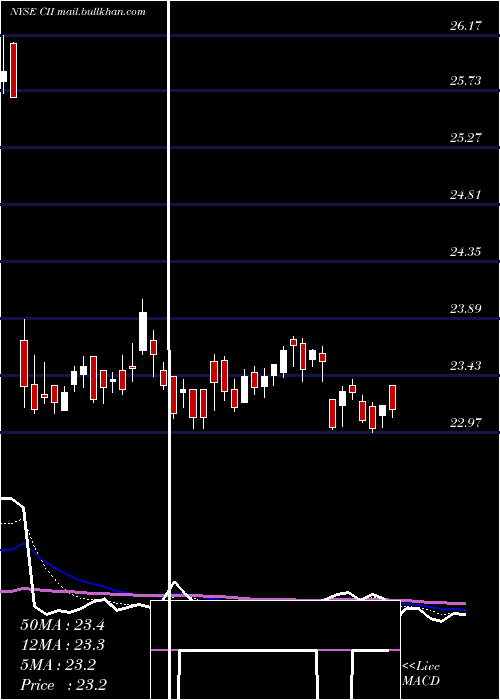The image size is (500, 700).
Task: Click the 24.81 price axis label
Action: (466, 195)
